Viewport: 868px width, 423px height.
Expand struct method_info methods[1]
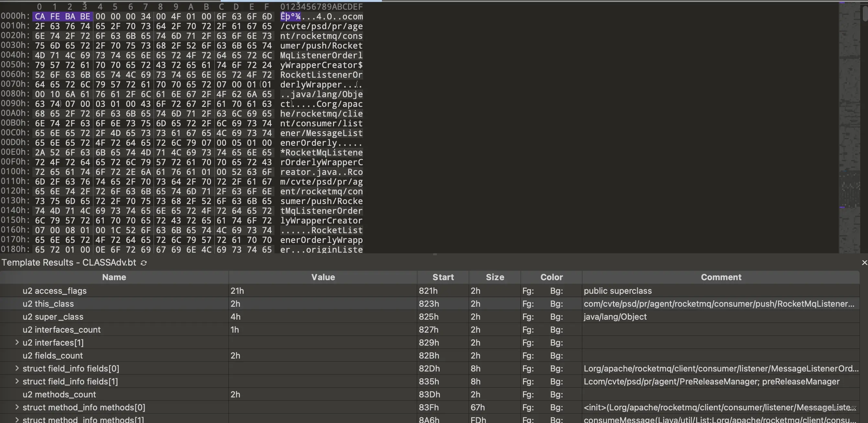(17, 420)
